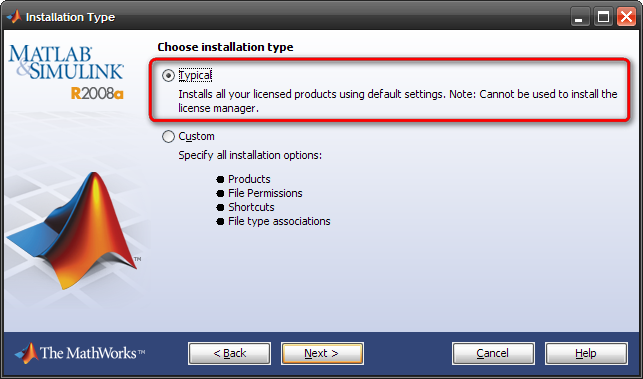This screenshot has height=379, width=643.
Task: Click the Choose installation type heading
Action: (225, 47)
